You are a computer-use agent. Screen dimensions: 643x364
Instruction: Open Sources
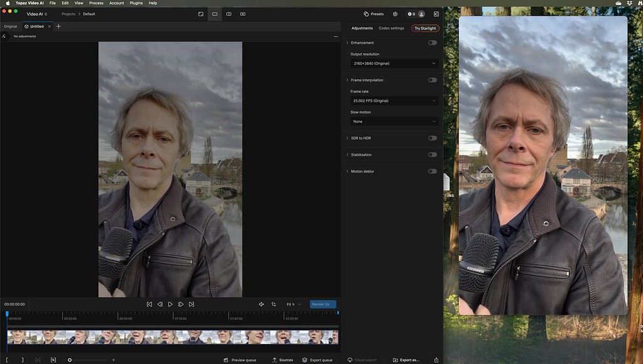tap(283, 360)
